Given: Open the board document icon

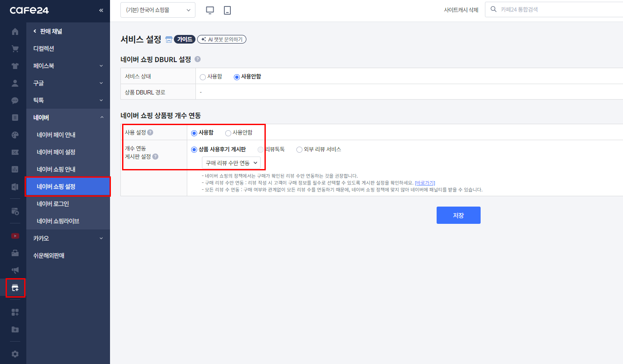Looking at the screenshot, I should (x=15, y=118).
